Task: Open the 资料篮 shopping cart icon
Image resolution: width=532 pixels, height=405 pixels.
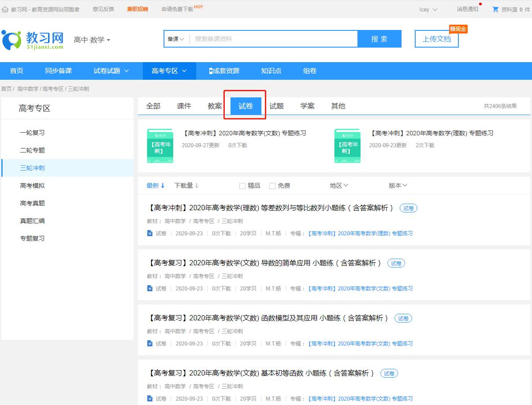Action: 495,8
